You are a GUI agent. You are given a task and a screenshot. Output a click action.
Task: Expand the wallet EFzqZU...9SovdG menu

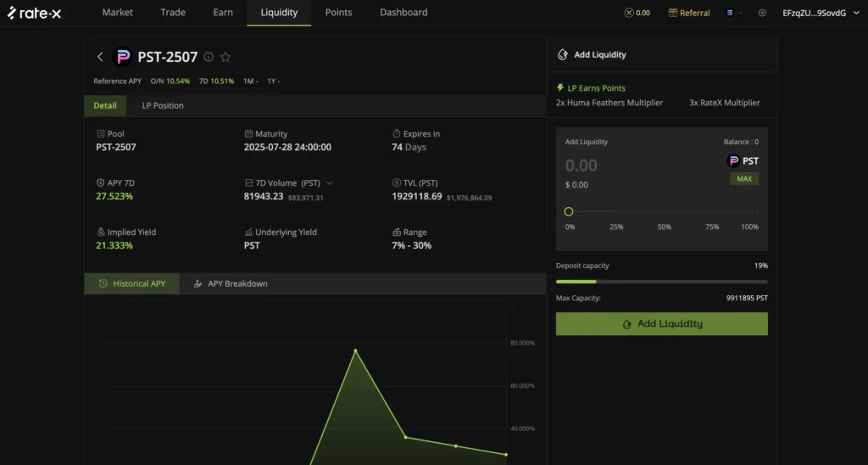point(821,13)
